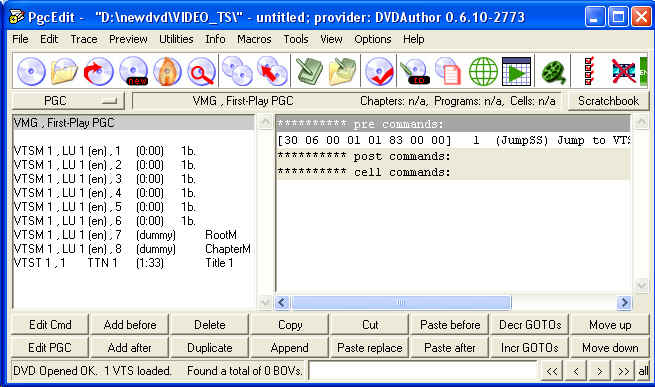
Task: Click the disc icon labeled 'new'
Action: coord(133,71)
